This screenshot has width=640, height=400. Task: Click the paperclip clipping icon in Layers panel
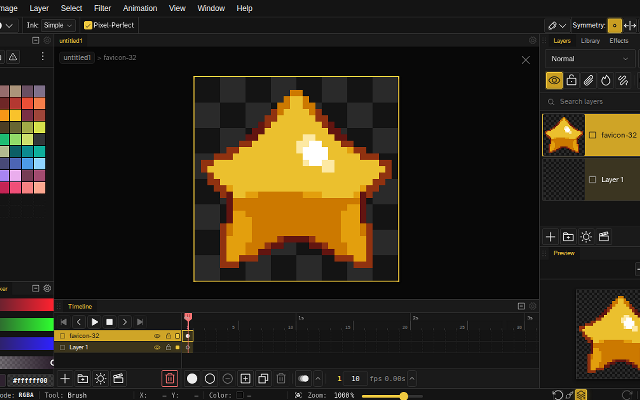coord(588,80)
